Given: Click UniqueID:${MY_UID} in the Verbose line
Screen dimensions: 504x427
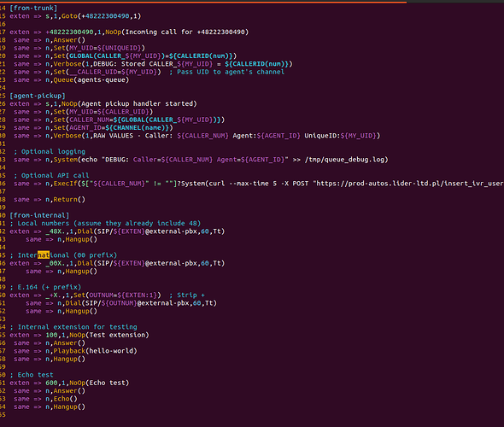Looking at the screenshot, I should [341, 136].
